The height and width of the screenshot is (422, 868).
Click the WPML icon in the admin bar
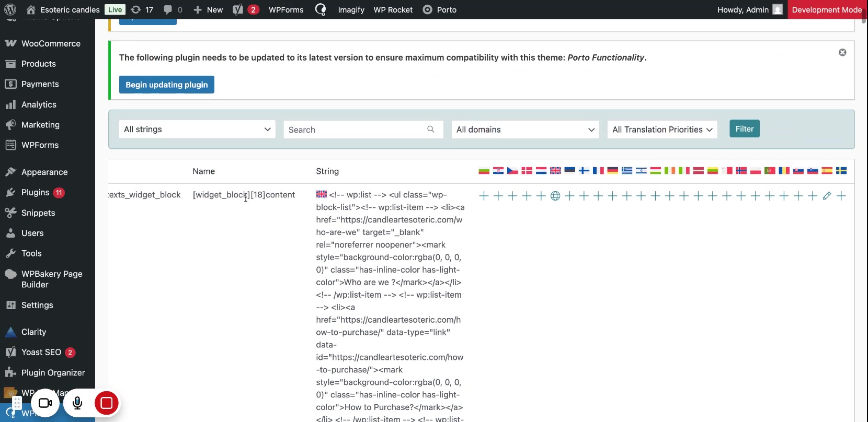click(x=321, y=9)
